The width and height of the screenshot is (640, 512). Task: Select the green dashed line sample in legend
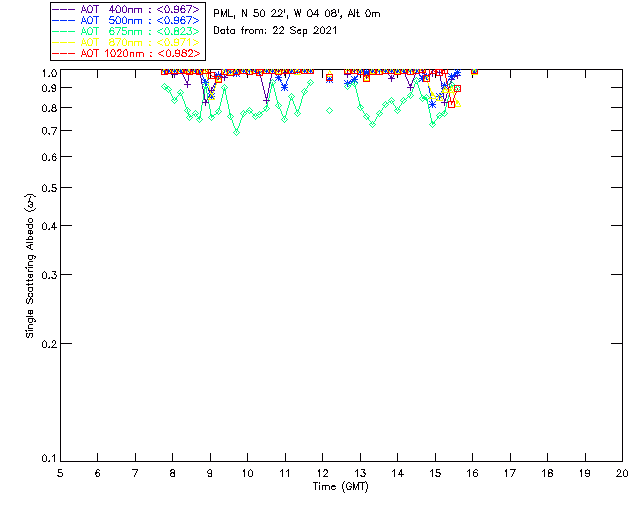(64, 31)
